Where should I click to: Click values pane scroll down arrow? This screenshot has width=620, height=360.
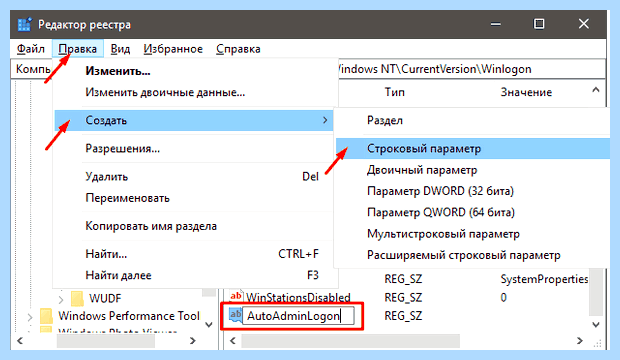tap(596, 324)
